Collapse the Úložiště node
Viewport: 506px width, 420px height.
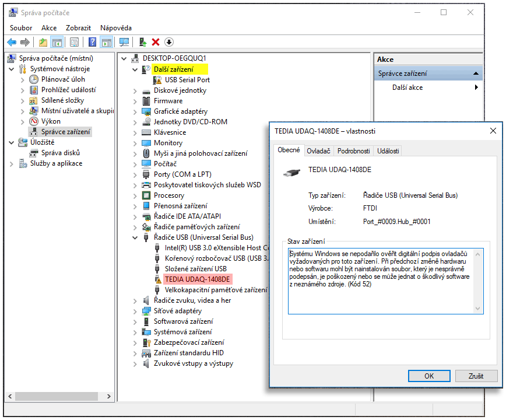click(12, 142)
